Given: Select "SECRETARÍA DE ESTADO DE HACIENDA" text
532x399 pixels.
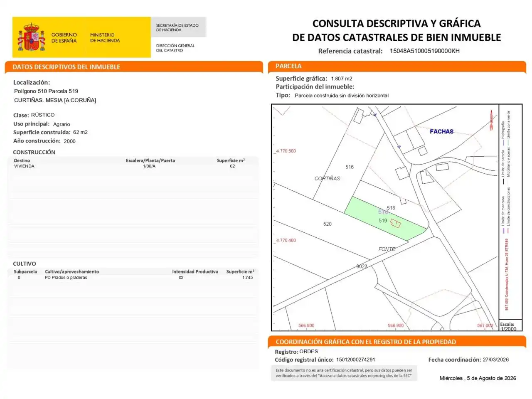Looking at the screenshot, I should [177, 27].
